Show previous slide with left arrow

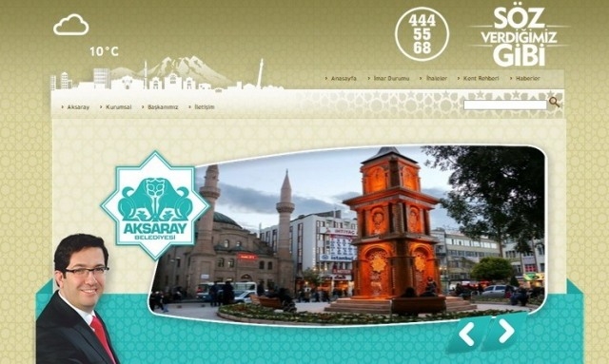point(467,334)
